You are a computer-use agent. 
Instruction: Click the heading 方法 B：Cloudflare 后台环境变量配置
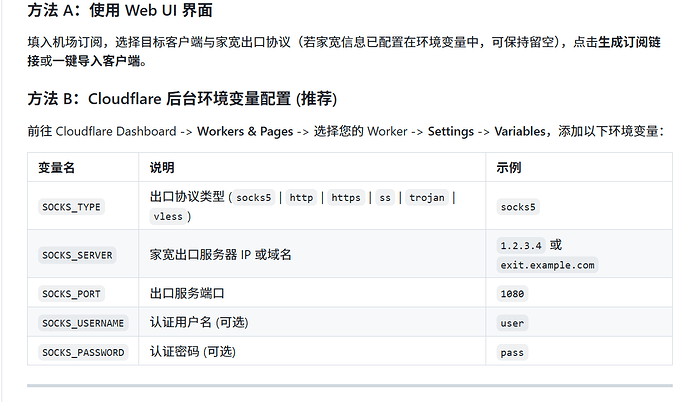coord(182,99)
